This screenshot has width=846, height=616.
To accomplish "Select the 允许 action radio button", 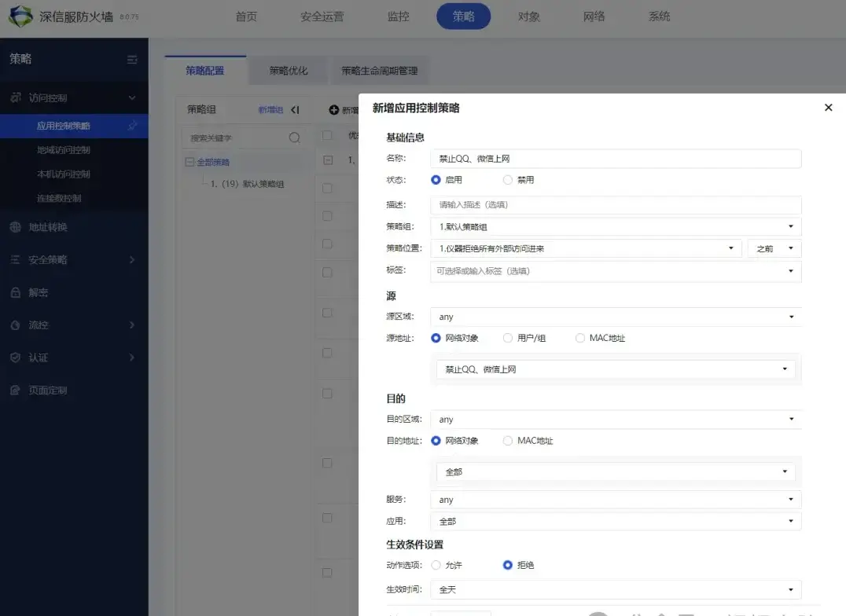I will tap(436, 565).
